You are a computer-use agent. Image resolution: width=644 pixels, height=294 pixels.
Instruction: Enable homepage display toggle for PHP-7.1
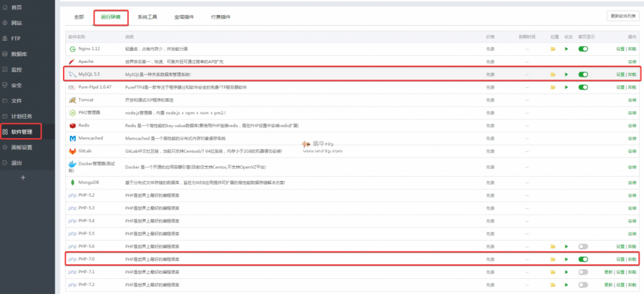click(583, 272)
